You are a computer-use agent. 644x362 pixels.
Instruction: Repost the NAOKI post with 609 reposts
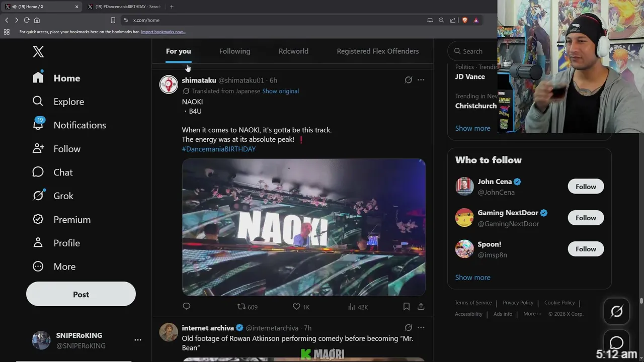[x=242, y=307]
